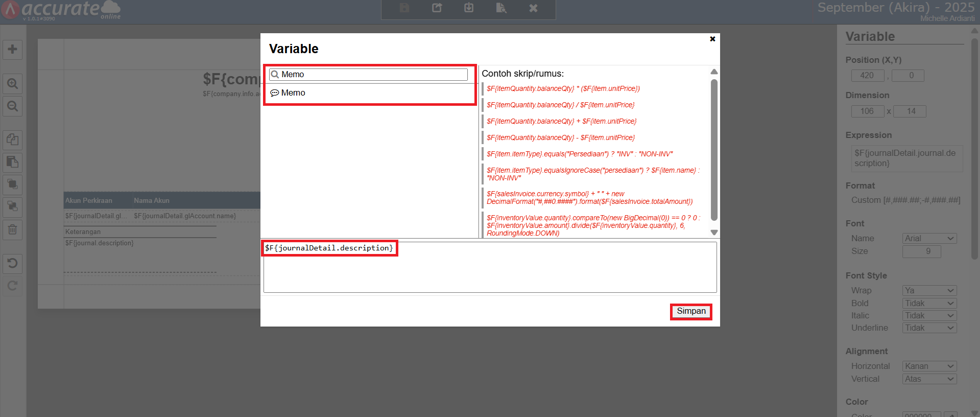Close the Variable dialog
The height and width of the screenshot is (417, 980).
coord(712,39)
